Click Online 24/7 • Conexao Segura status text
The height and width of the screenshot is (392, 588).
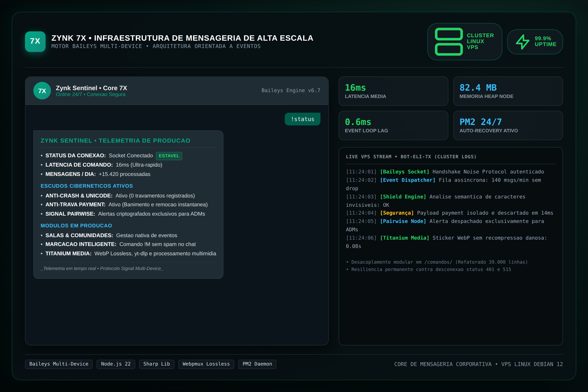[90, 95]
